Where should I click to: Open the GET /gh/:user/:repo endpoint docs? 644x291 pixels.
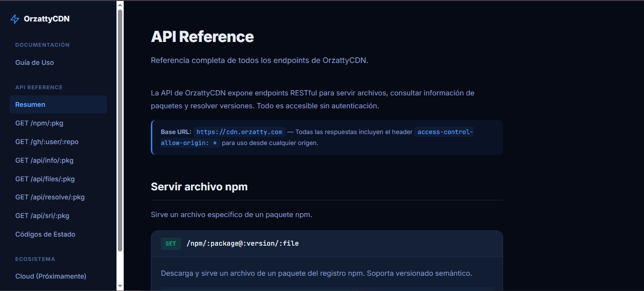point(46,141)
